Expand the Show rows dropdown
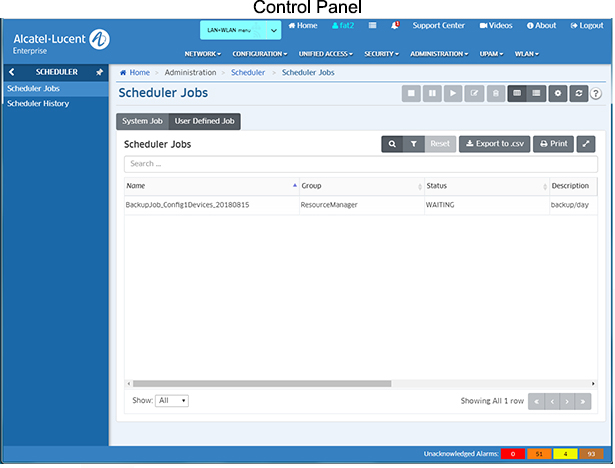 (x=172, y=400)
